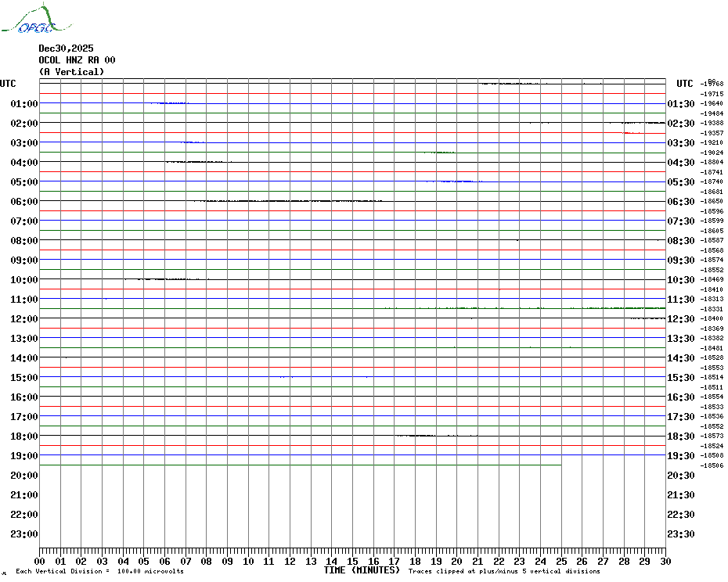Image resolution: width=728 pixels, height=582 pixels.
Task: Click the offset value -19024
Action: point(712,153)
